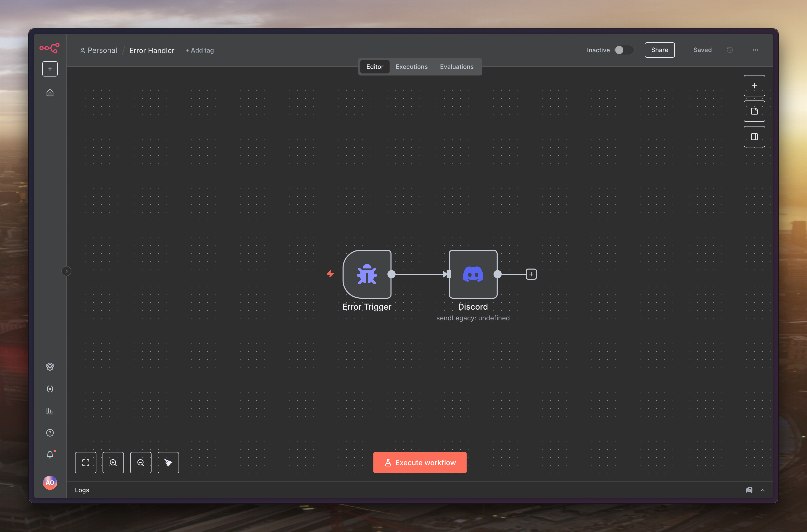Open the Insights chart icon
Screen dimensions: 807x532
[x=50, y=411]
